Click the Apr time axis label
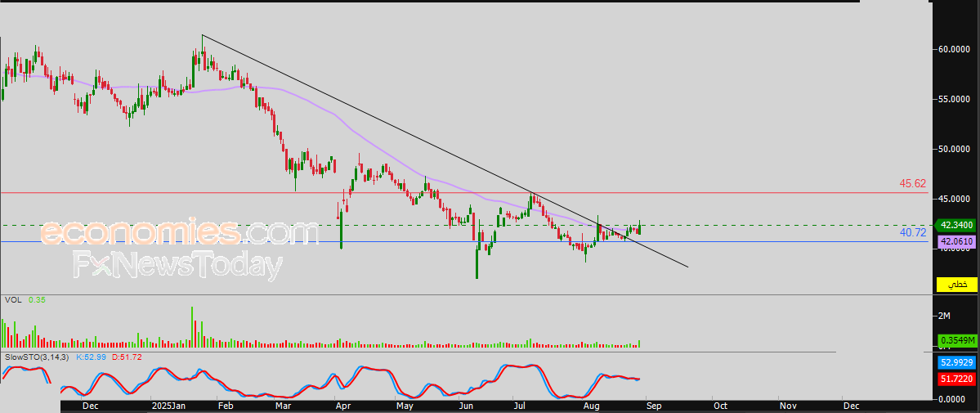This screenshot has width=980, height=413. pyautogui.click(x=343, y=406)
